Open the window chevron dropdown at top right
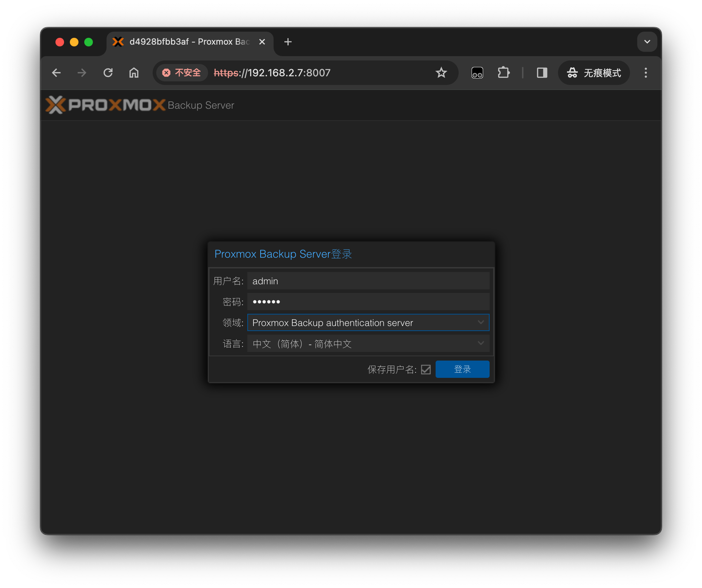 tap(647, 42)
